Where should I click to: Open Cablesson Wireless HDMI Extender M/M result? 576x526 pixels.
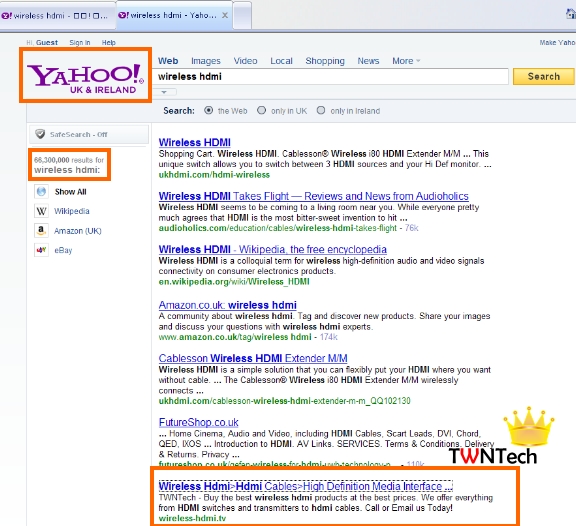point(253,358)
